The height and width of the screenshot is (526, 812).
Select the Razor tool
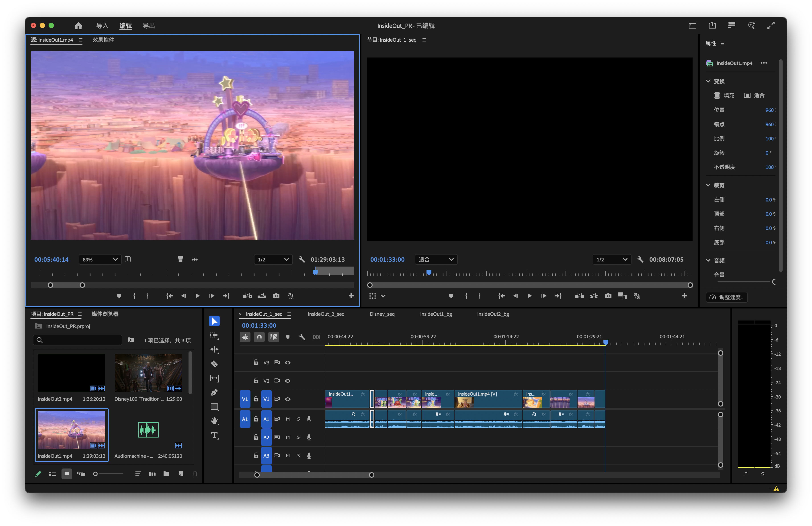click(214, 364)
